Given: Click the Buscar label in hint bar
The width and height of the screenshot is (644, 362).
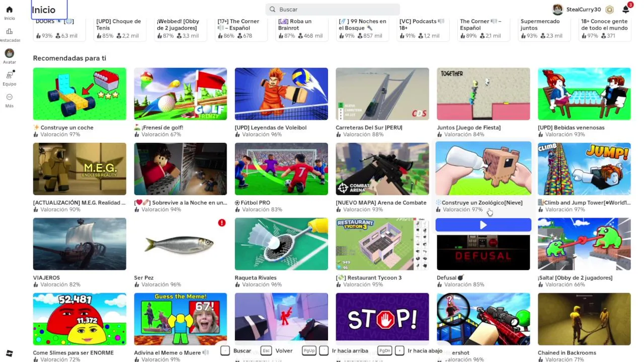Looking at the screenshot, I should point(242,351).
